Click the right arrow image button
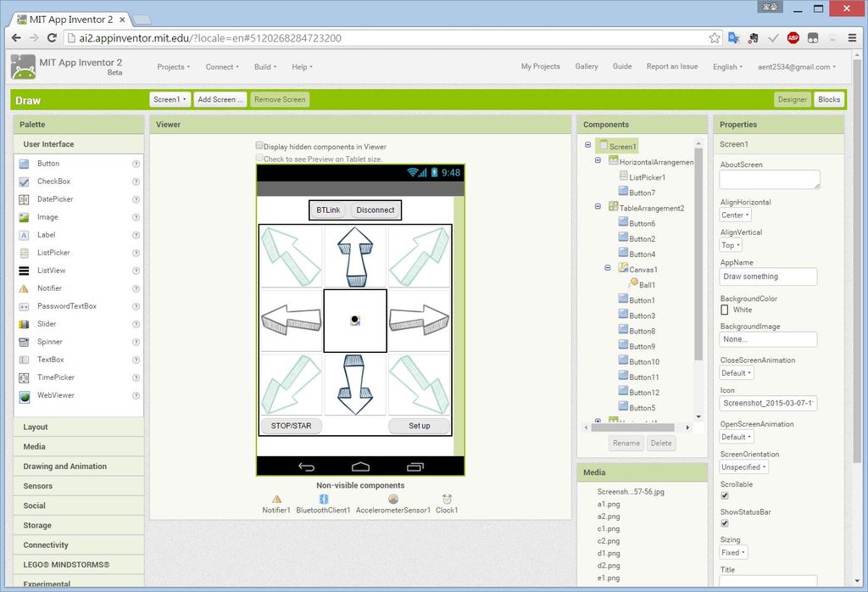This screenshot has height=592, width=868. [x=419, y=320]
